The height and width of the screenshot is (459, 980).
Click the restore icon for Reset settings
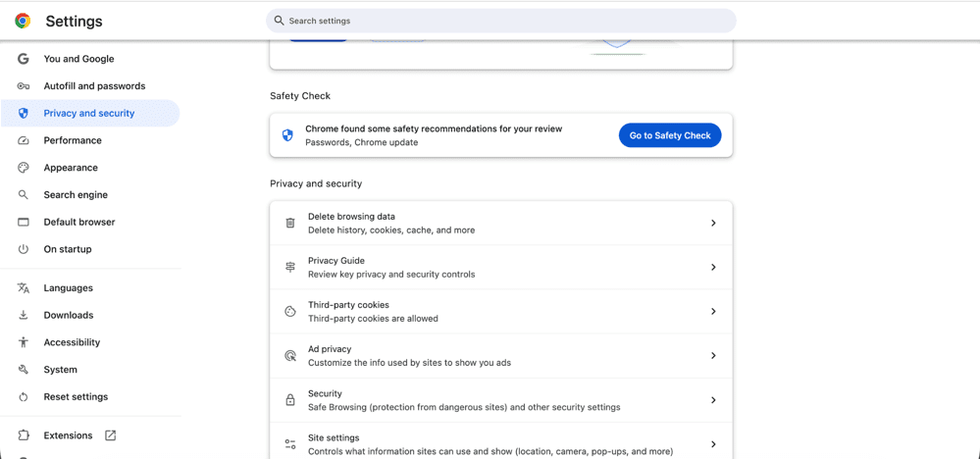point(24,397)
